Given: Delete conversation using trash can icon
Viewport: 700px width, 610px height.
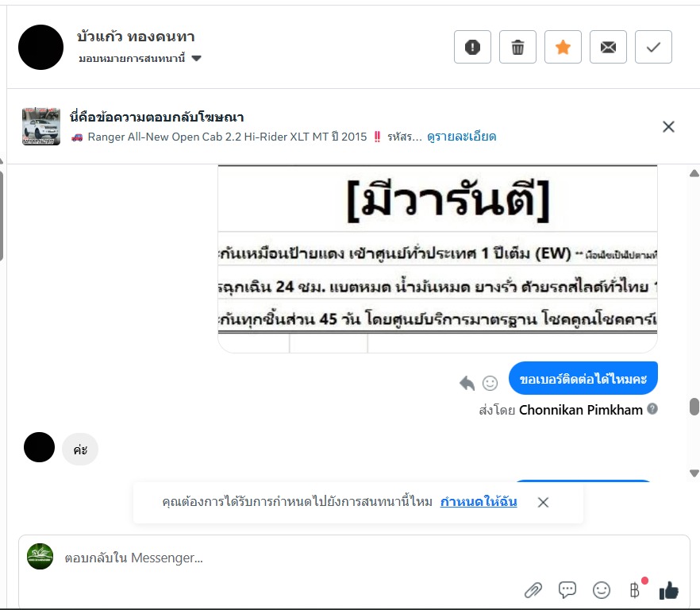Looking at the screenshot, I should click(x=517, y=47).
